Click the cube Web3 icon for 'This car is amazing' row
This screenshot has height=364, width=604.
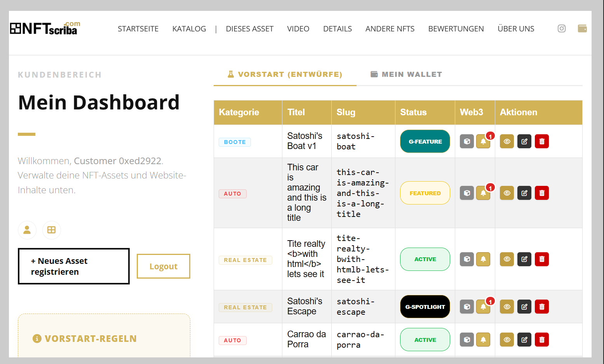click(467, 193)
